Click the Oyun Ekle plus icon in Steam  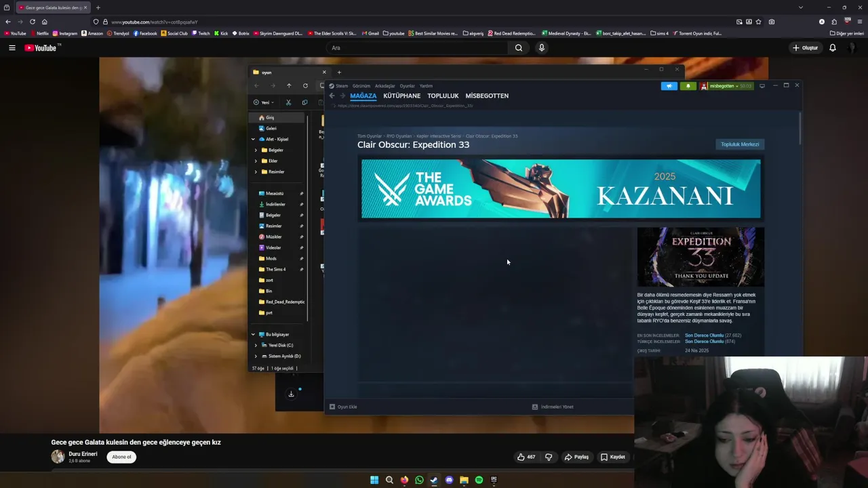[x=332, y=407]
